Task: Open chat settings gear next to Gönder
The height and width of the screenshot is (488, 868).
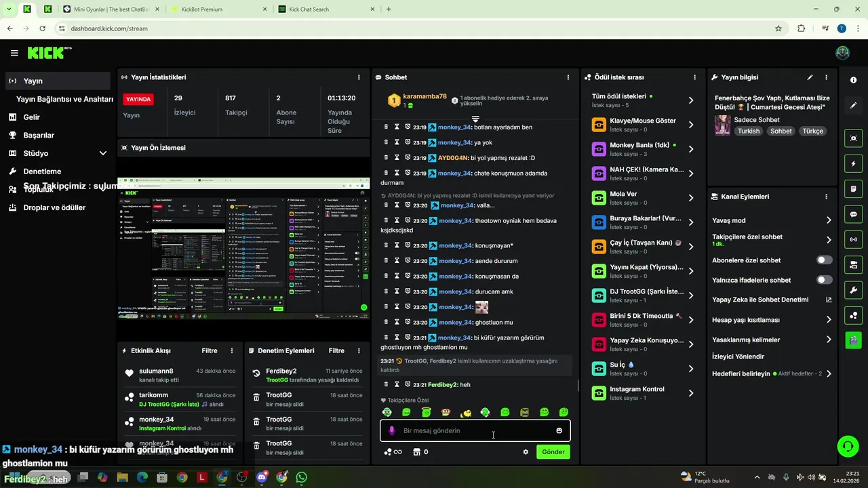Action: point(526,452)
